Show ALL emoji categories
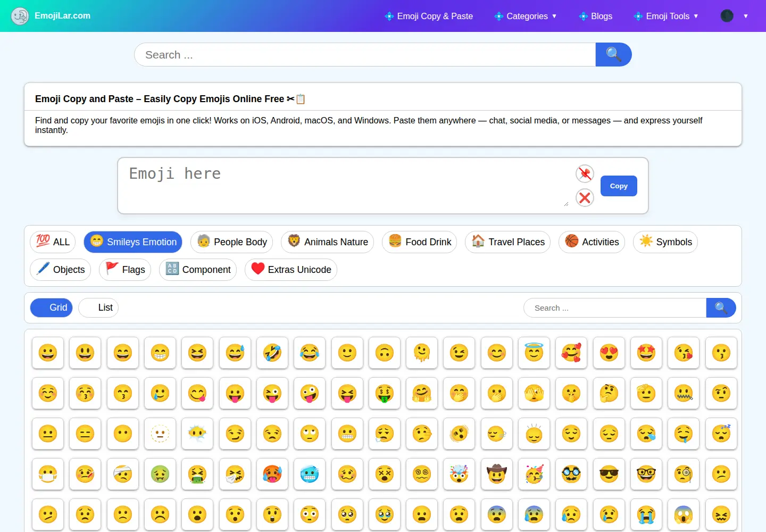The image size is (766, 532). (x=53, y=242)
